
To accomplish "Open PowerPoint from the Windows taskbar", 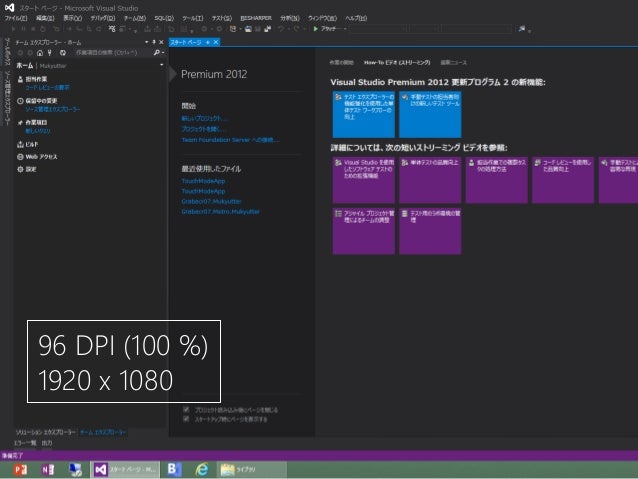I will tap(19, 469).
